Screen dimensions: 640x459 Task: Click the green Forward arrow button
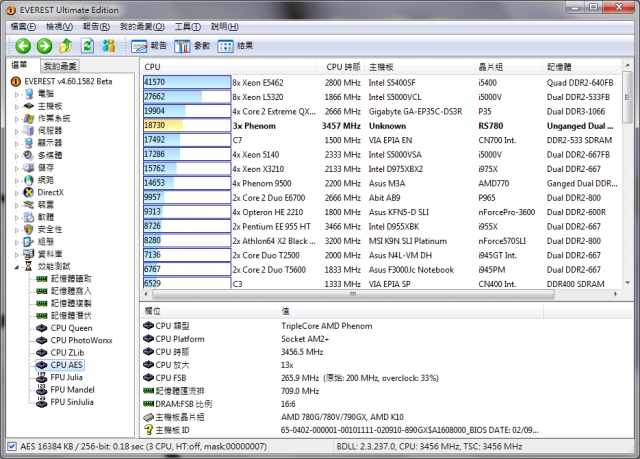pos(44,46)
